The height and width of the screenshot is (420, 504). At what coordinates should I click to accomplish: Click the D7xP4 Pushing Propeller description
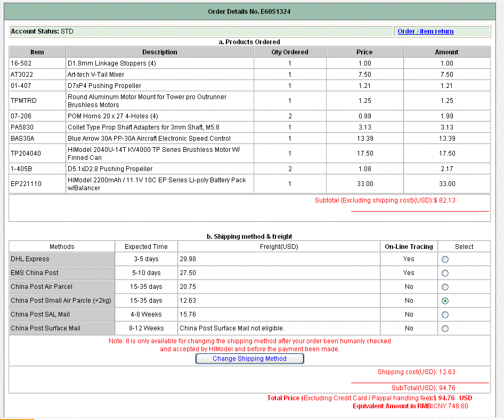tap(104, 86)
